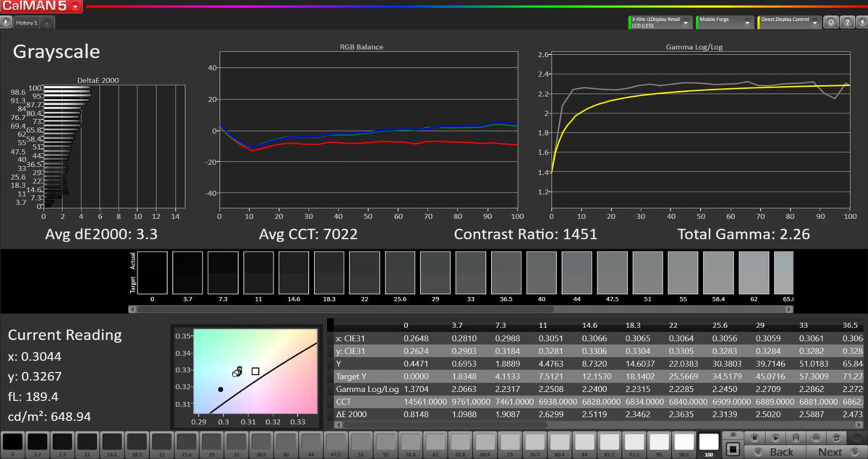Open settings with the gear icon
Screen dimensions: 868x459
point(831,22)
